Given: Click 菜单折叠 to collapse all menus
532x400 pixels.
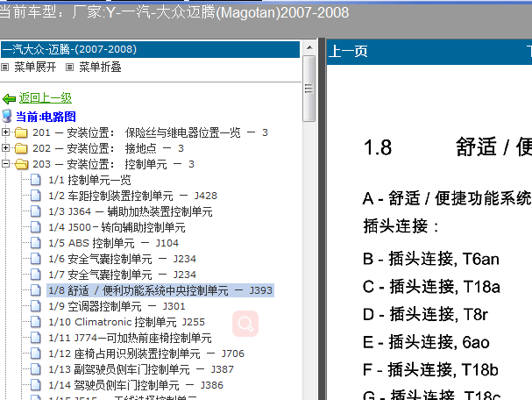Looking at the screenshot, I should pyautogui.click(x=100, y=68).
